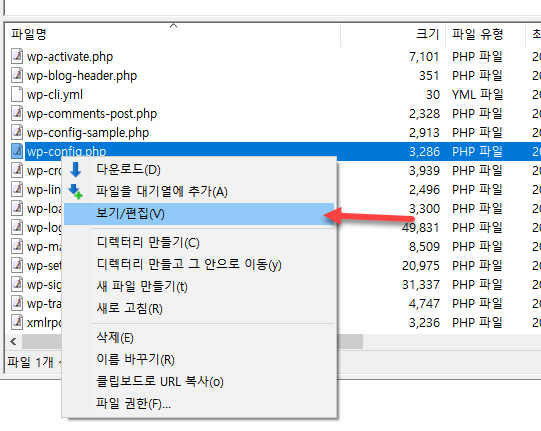Choose 디렉터리 만들고 그 안으로 이동(y)
The width and height of the screenshot is (541, 431).
pyautogui.click(x=199, y=265)
